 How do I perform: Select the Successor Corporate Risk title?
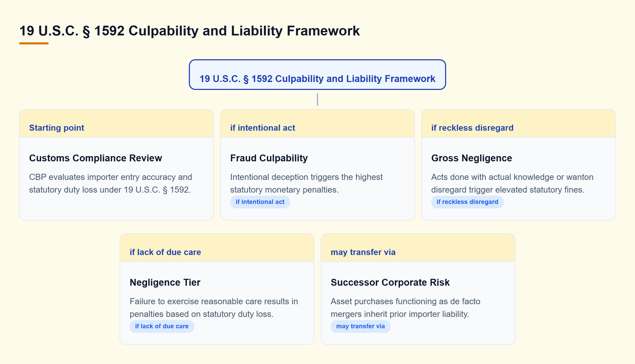pos(390,282)
